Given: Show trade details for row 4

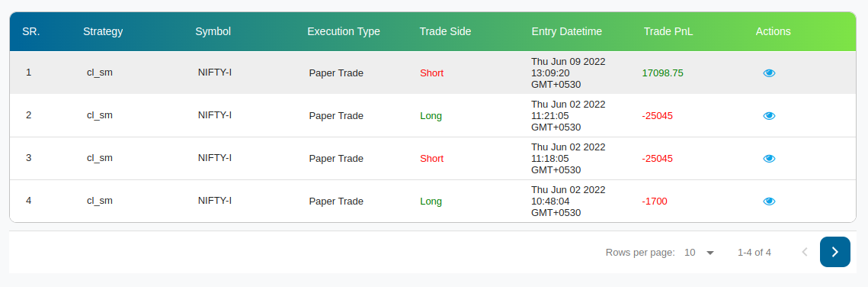Looking at the screenshot, I should point(769,201).
